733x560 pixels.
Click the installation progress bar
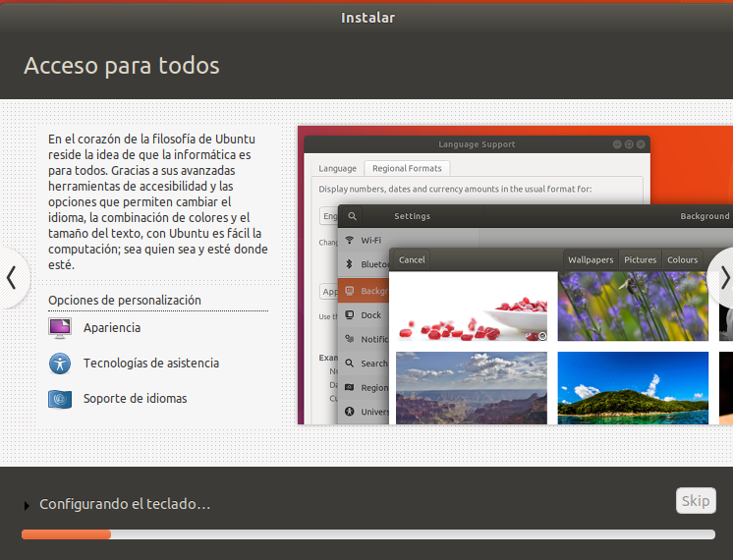coord(367,534)
